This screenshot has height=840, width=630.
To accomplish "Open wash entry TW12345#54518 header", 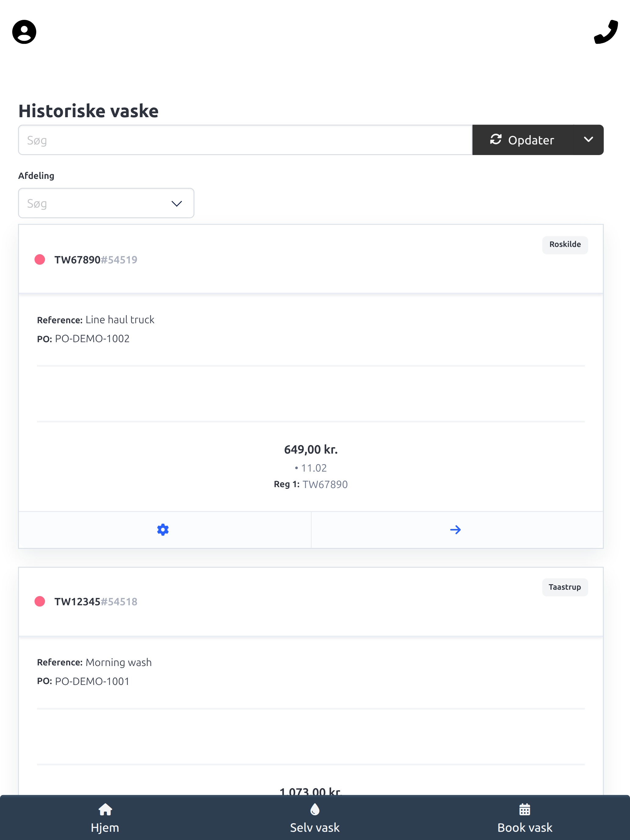I will 311,602.
